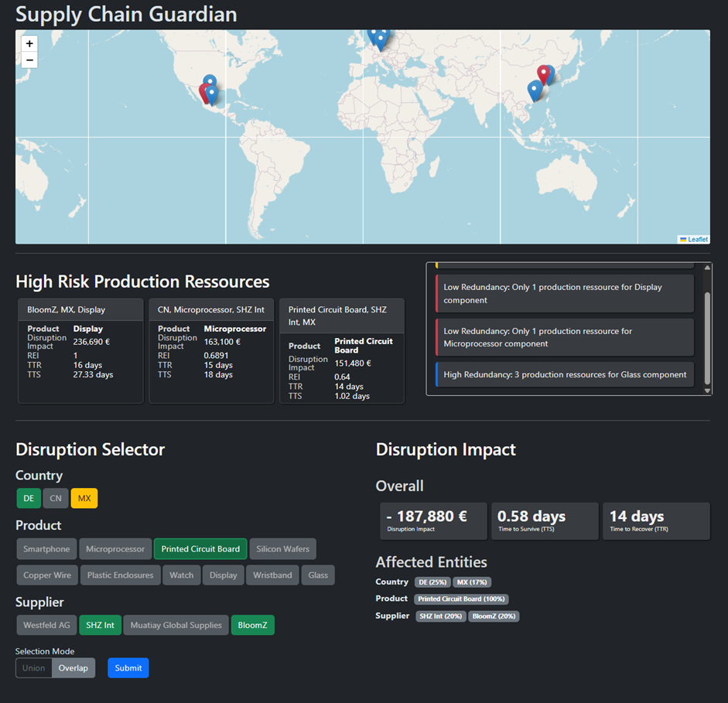Click the alerts panel scroll-down arrow
This screenshot has height=703, width=728.
coord(706,391)
